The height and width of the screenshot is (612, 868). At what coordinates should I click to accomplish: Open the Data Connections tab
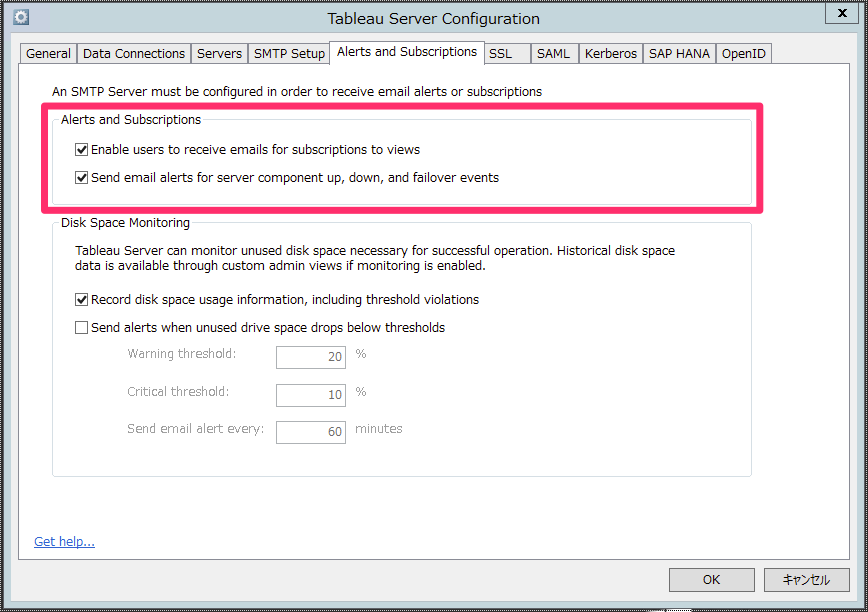133,52
